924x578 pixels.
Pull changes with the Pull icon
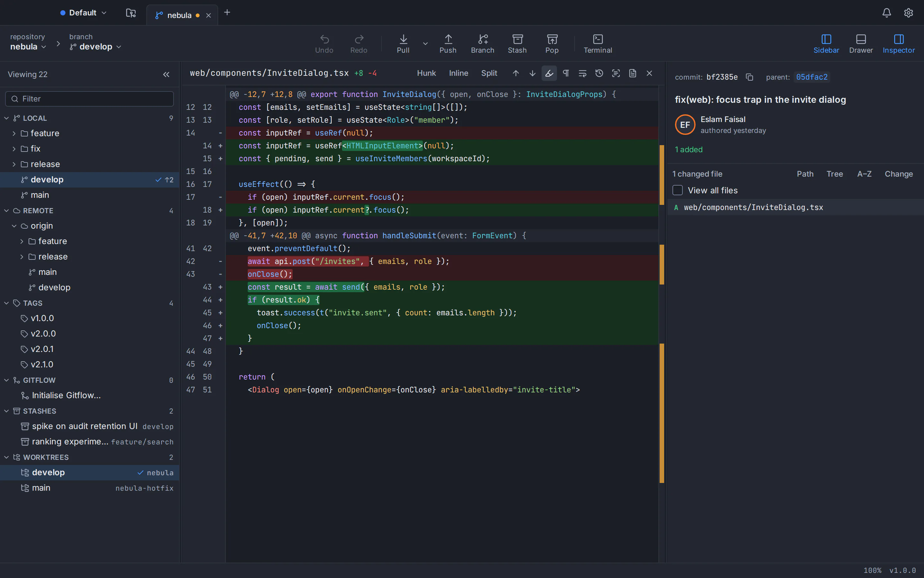click(403, 44)
